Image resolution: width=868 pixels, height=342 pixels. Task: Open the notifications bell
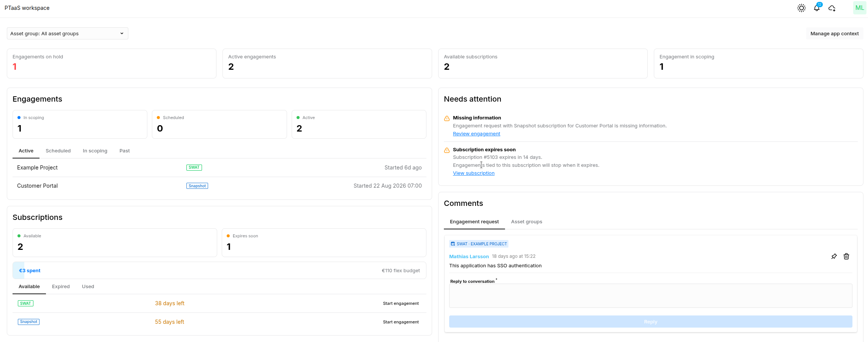point(817,8)
